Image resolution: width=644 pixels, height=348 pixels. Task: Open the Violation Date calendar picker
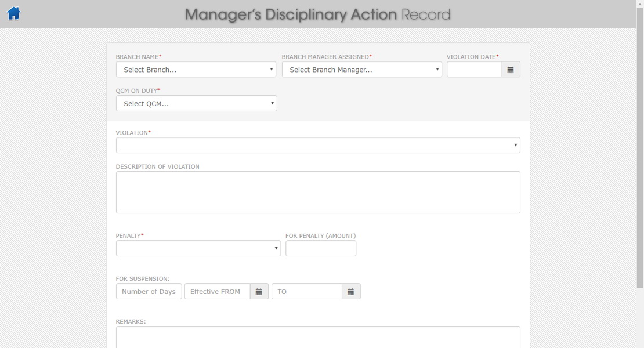[511, 70]
